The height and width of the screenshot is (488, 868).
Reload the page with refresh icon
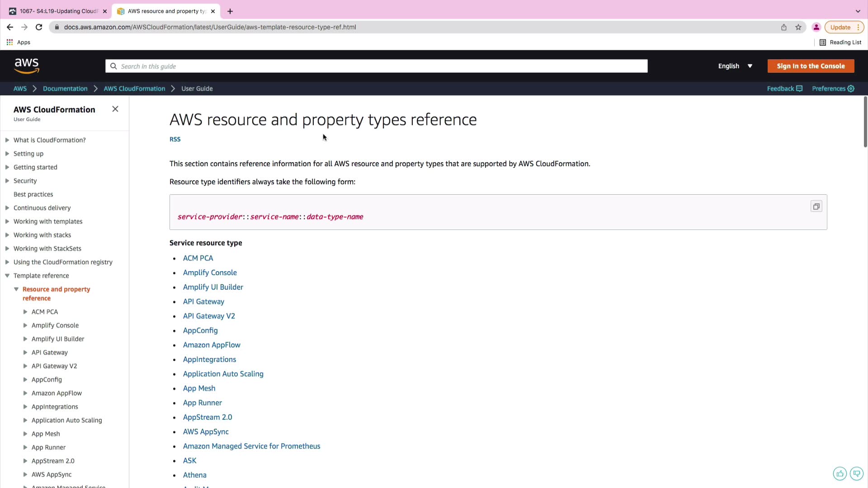[x=39, y=27]
